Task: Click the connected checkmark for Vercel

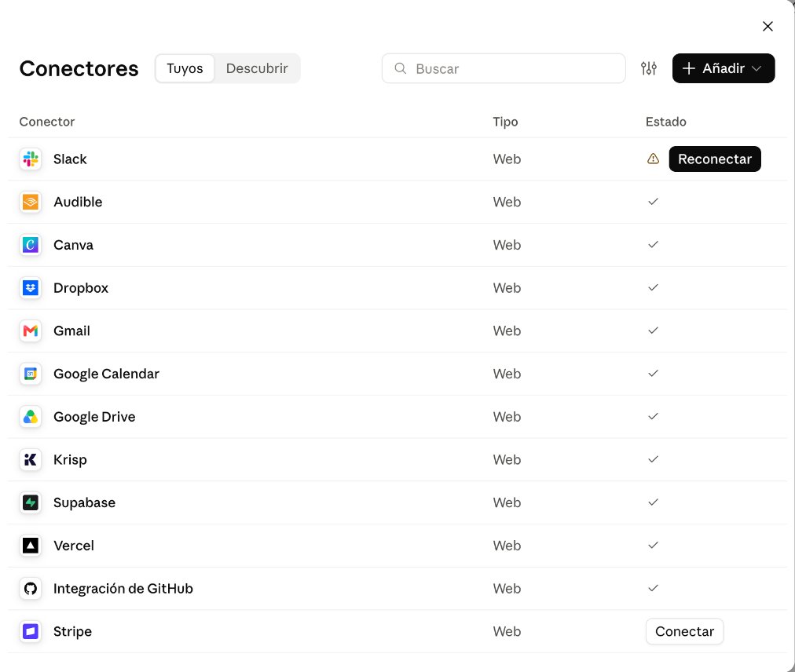Action: click(653, 546)
